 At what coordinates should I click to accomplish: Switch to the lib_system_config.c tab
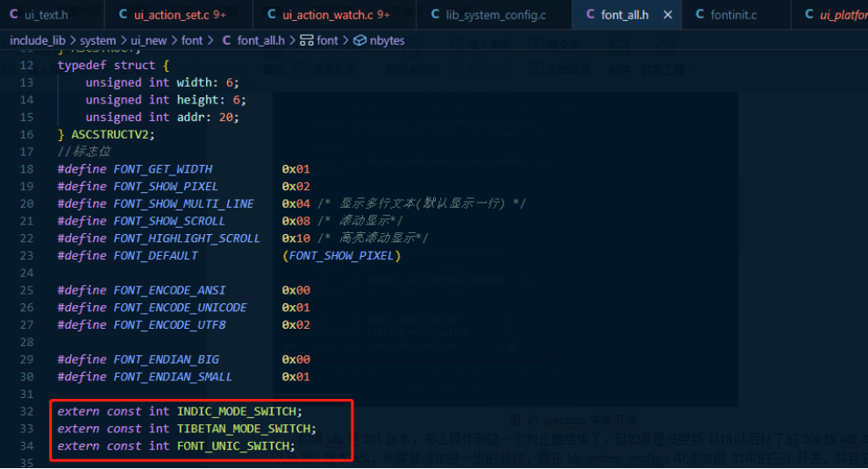coord(495,15)
